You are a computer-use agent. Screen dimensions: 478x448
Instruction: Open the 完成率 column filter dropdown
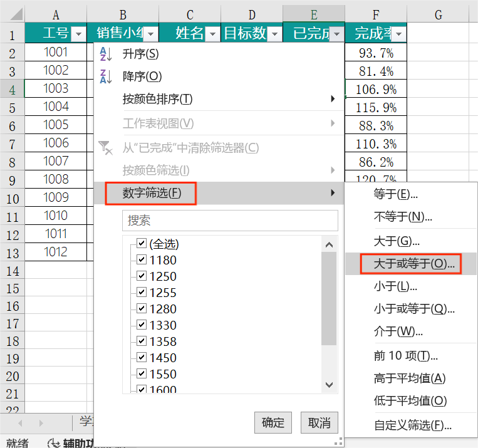[398, 34]
